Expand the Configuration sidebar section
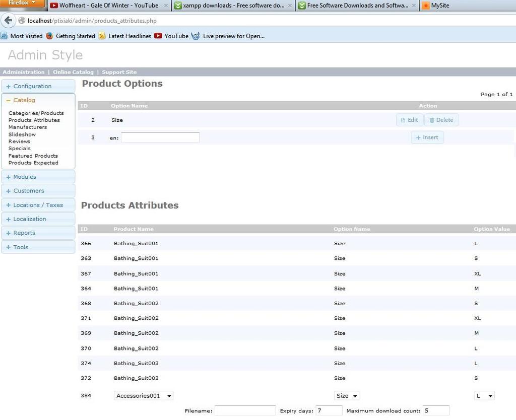 [38, 86]
